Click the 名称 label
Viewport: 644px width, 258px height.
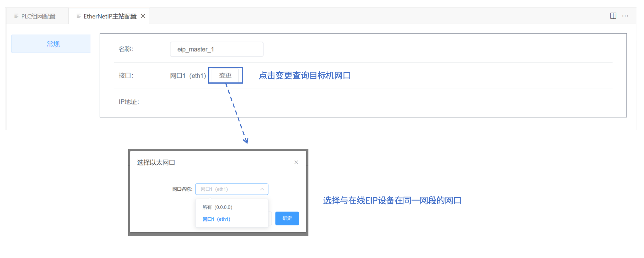[126, 49]
